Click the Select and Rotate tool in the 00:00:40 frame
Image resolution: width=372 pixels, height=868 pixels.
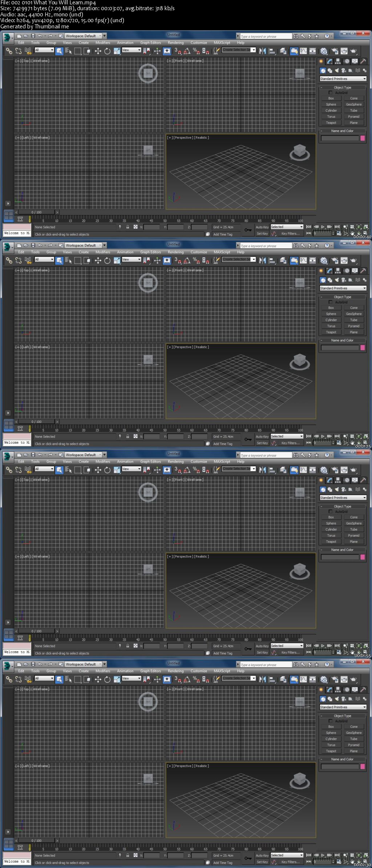point(107,51)
